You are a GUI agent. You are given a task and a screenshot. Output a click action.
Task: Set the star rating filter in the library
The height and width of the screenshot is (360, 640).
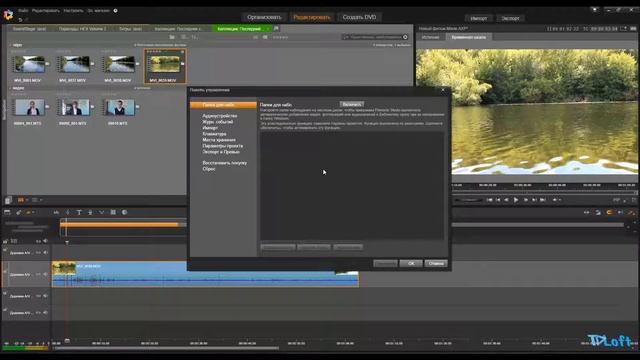280,37
